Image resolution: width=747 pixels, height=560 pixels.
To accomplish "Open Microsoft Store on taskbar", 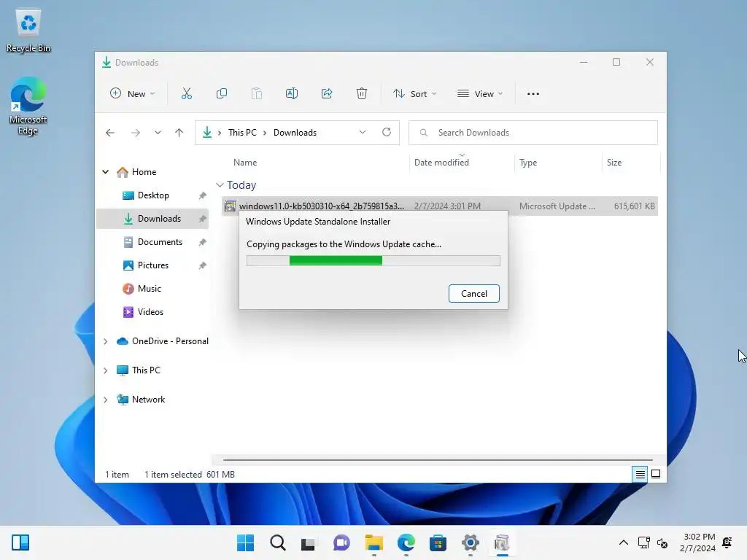I will 438,542.
